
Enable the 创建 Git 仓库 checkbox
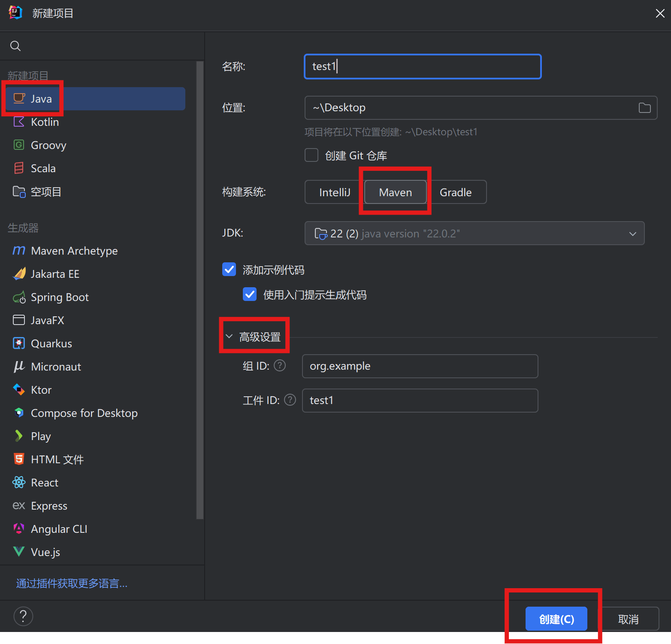point(311,155)
